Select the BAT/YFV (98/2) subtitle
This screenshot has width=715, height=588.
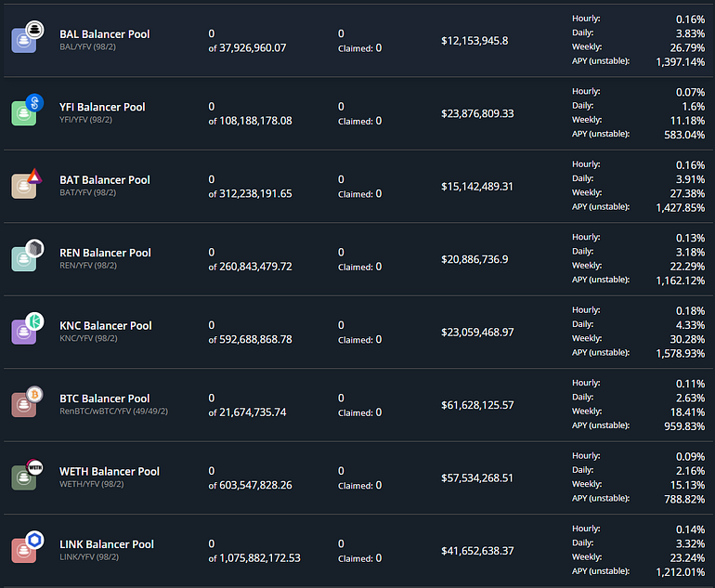87,193
